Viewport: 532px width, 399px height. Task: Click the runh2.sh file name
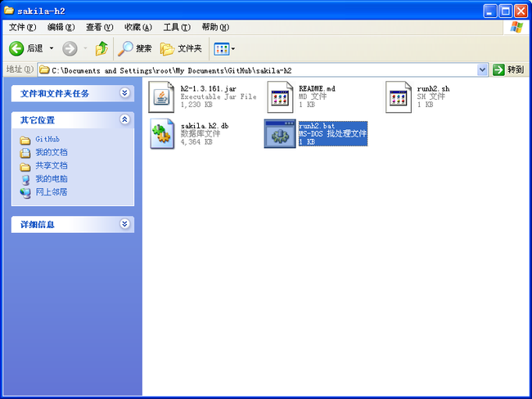coord(433,89)
